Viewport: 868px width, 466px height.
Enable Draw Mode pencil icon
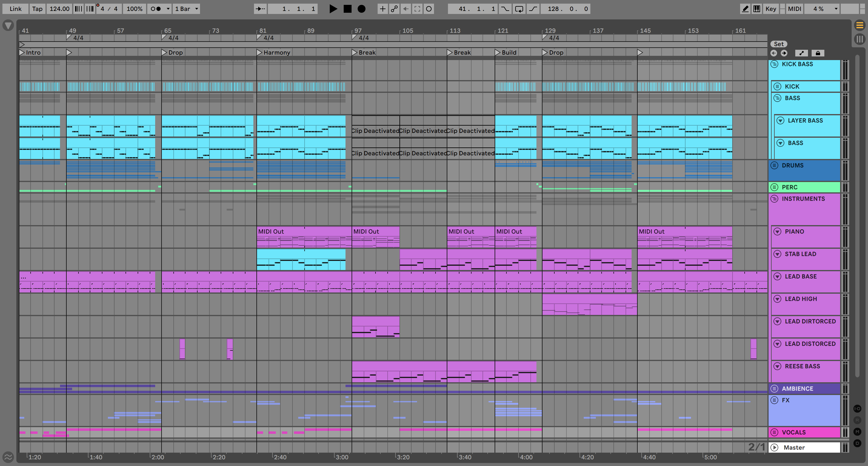pos(745,9)
